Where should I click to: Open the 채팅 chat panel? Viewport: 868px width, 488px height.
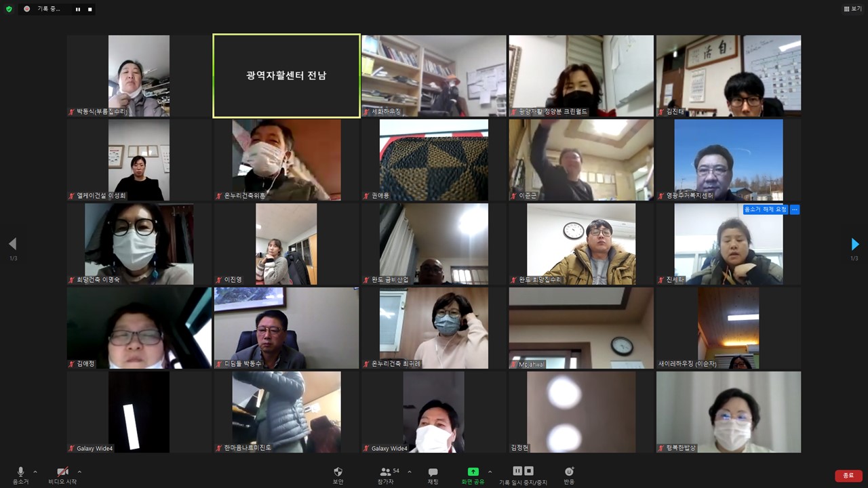click(x=433, y=472)
